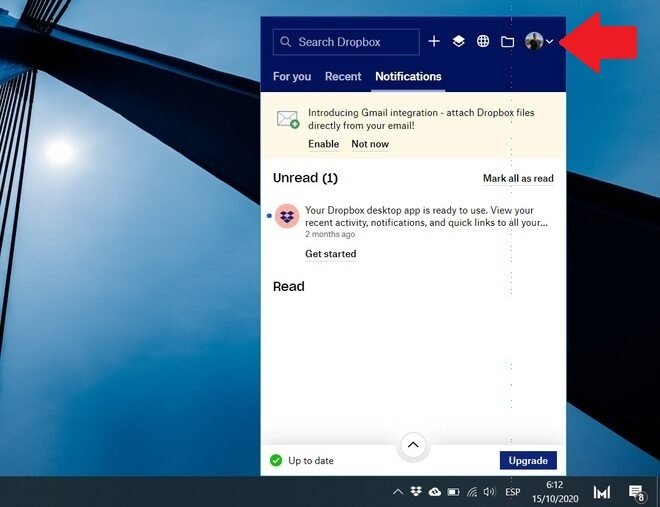Open the profile avatar account menu
Viewport: 660px width, 507px height.
539,41
